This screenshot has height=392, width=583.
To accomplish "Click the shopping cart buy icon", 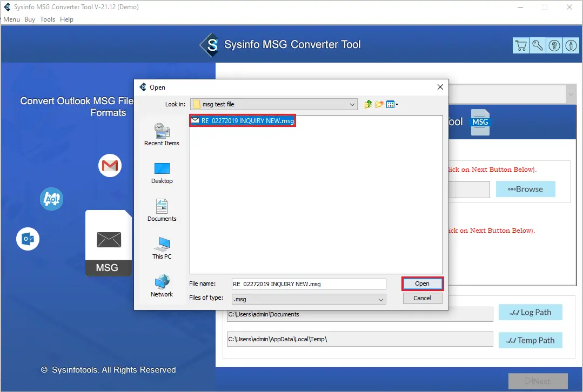I will point(521,46).
